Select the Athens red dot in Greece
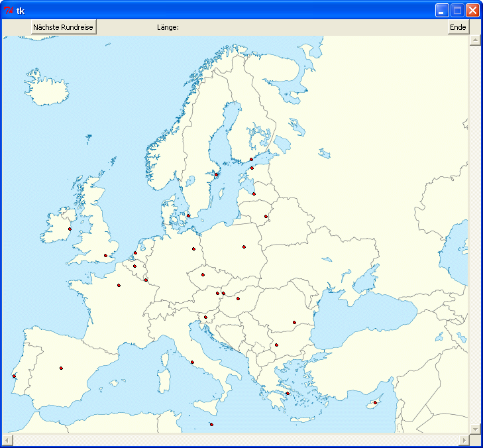Screen dimensions: 483x448 (288, 394)
